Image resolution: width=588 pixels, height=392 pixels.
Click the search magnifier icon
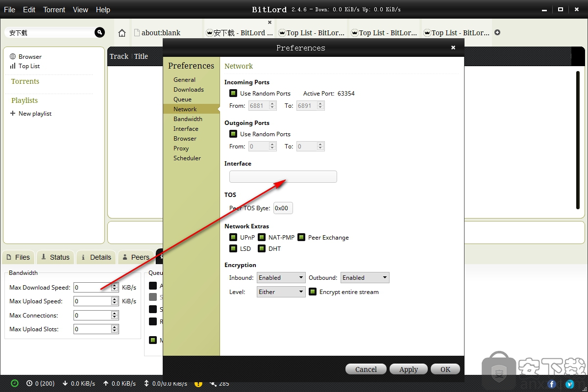click(99, 32)
